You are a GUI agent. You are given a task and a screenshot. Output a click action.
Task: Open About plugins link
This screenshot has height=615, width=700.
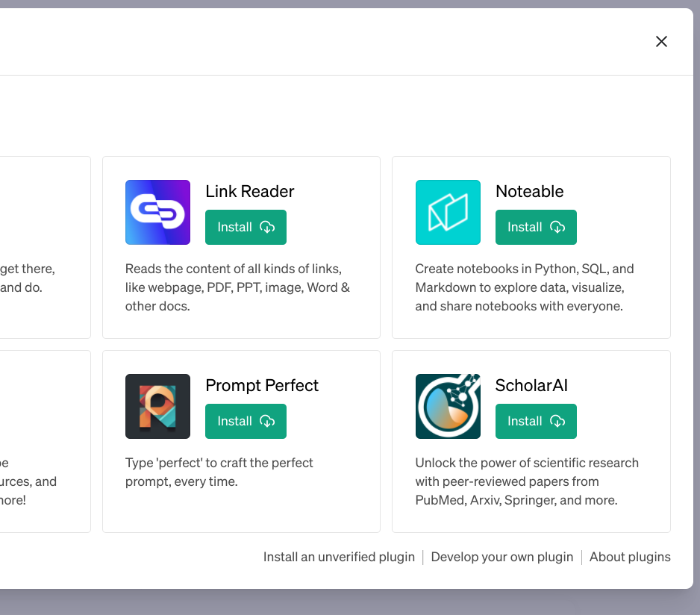tap(630, 557)
